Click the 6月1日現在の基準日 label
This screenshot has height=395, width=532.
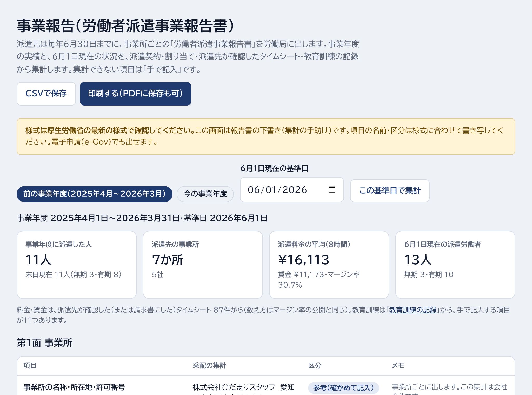click(274, 168)
